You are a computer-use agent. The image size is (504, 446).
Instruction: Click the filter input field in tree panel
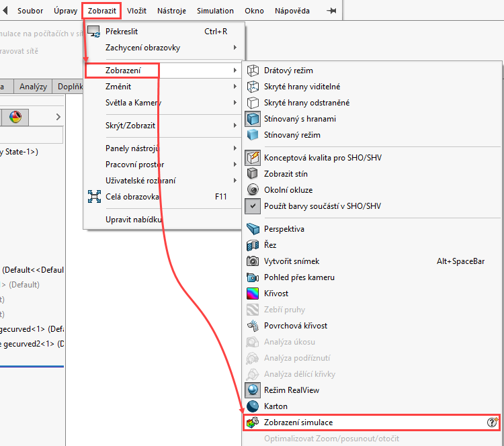tap(32, 134)
